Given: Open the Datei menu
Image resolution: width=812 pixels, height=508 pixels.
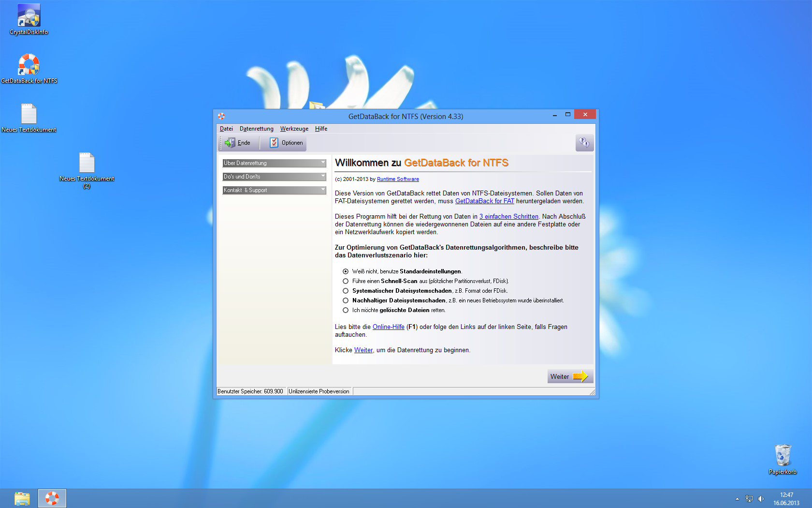Looking at the screenshot, I should (226, 129).
